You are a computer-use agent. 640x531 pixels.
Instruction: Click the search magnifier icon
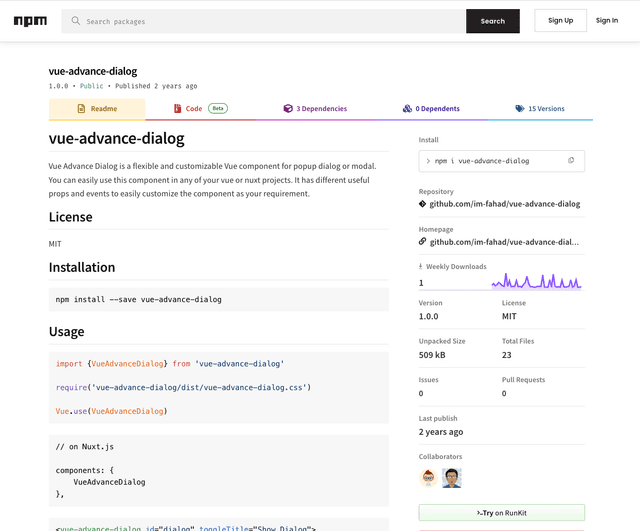(75, 21)
